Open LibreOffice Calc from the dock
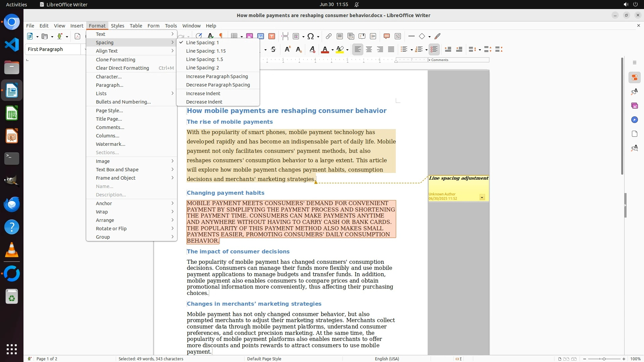 click(12, 113)
